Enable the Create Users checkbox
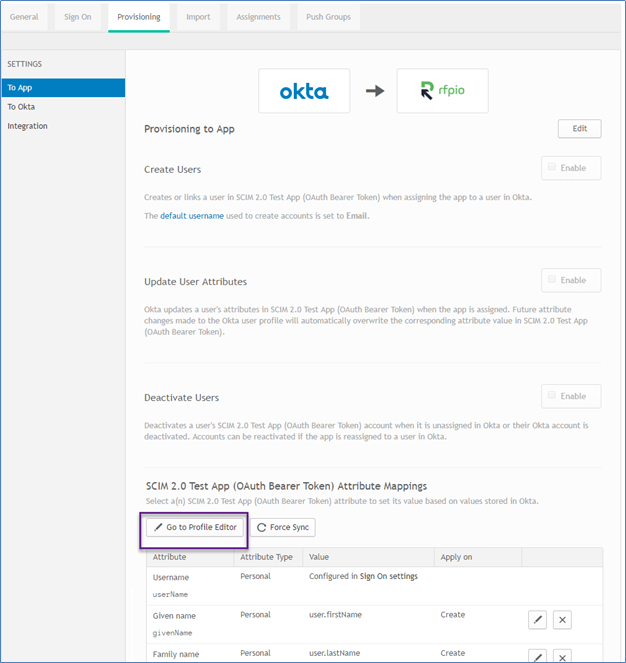626x663 pixels. click(x=552, y=167)
